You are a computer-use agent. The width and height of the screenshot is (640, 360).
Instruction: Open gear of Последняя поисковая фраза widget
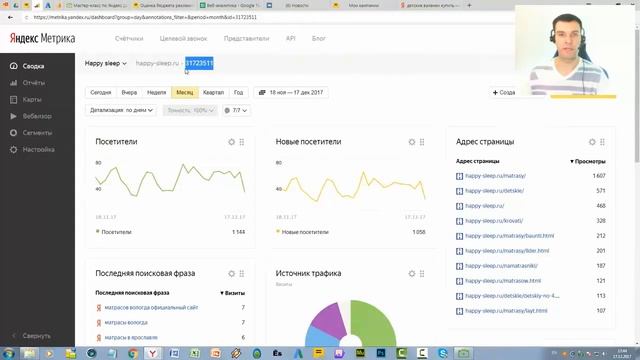[x=231, y=273]
